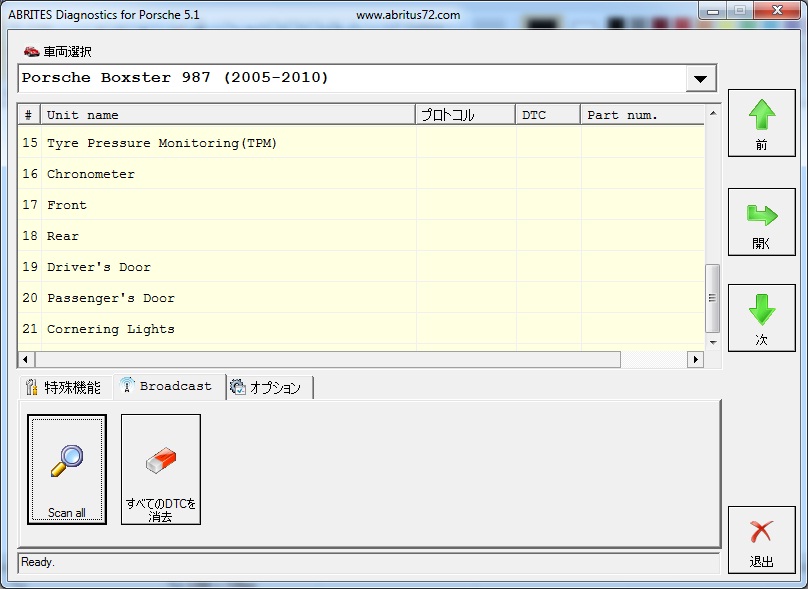Click the green down arrow 次 button
The image size is (808, 589).
762,318
